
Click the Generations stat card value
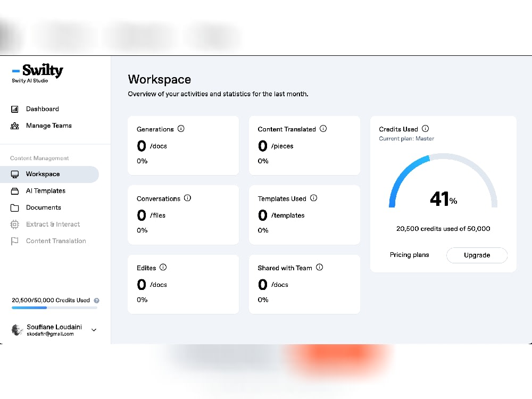click(x=152, y=146)
